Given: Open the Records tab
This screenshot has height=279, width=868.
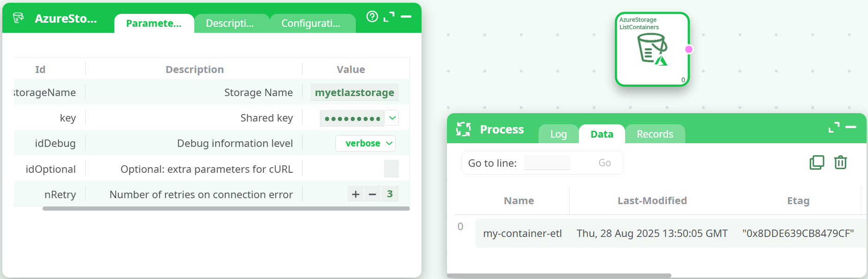Looking at the screenshot, I should tap(655, 134).
